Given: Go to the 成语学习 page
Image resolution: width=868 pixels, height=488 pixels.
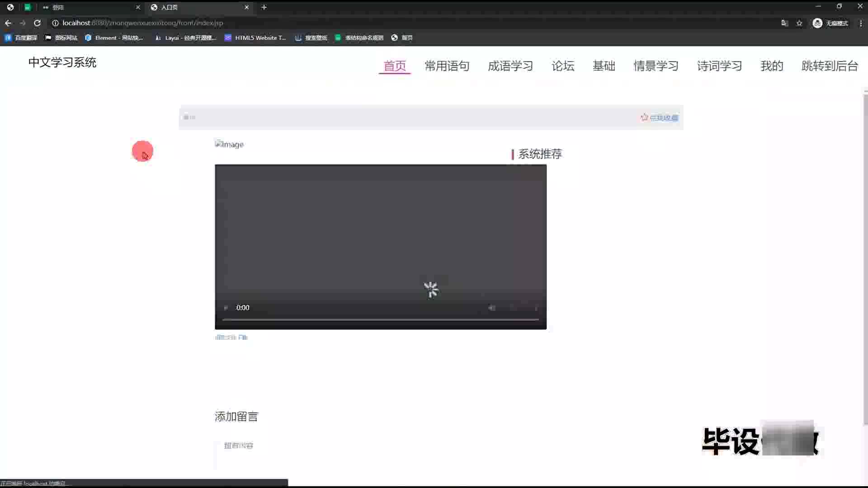Looking at the screenshot, I should click(x=510, y=66).
